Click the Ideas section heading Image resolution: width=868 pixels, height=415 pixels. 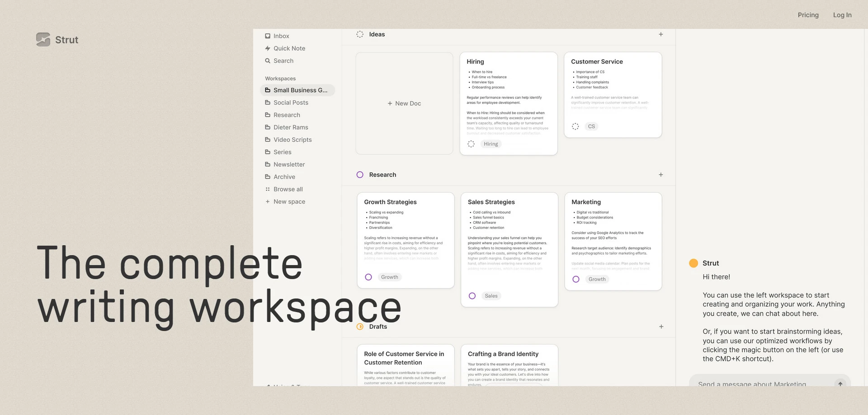(x=377, y=34)
